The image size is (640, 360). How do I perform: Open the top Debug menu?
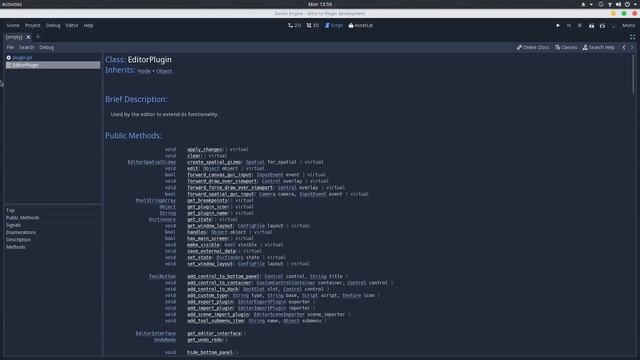pos(53,25)
